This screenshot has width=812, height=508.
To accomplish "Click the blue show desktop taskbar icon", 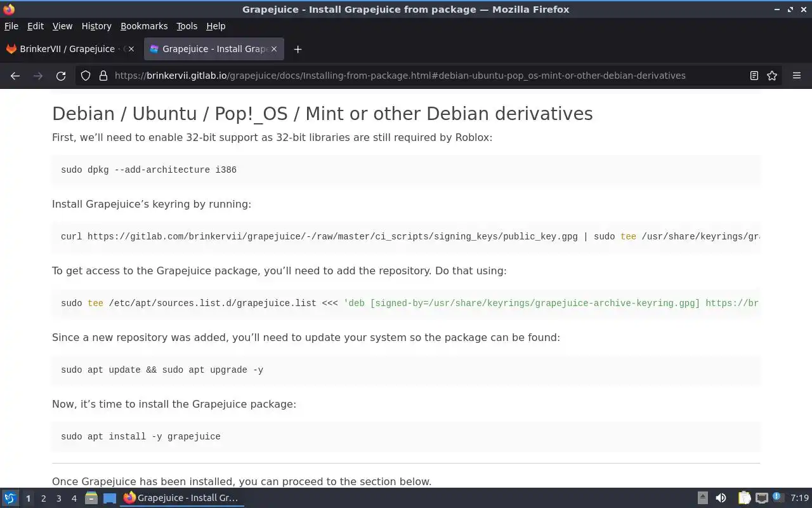I will point(110,498).
